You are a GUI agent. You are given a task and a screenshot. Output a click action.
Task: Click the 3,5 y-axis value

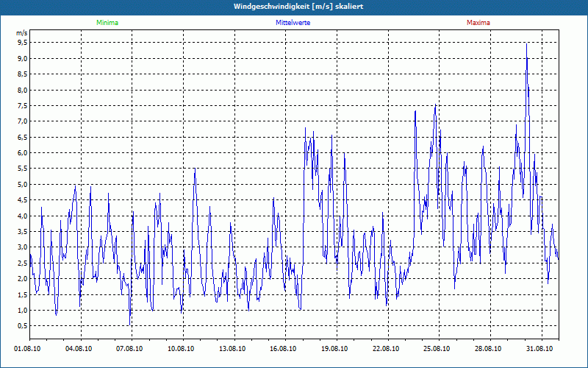[23, 231]
